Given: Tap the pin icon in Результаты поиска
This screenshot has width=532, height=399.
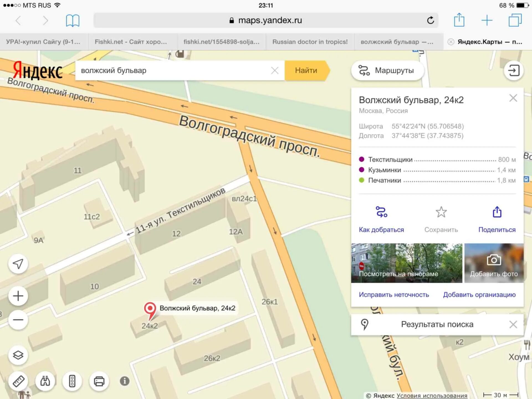Looking at the screenshot, I should [x=365, y=324].
